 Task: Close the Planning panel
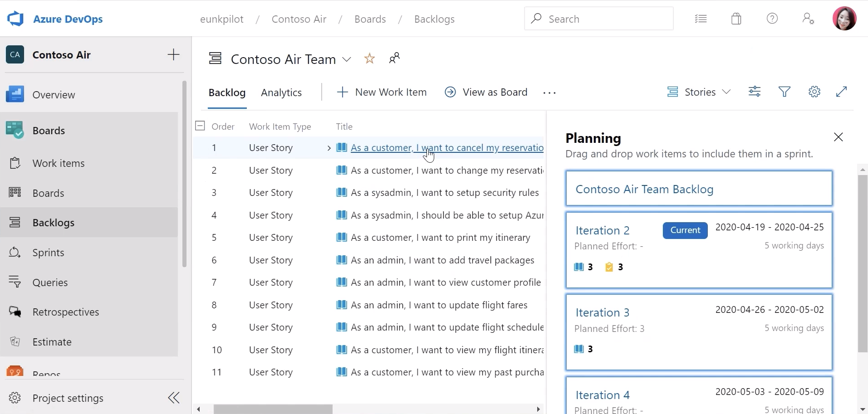[x=839, y=137]
